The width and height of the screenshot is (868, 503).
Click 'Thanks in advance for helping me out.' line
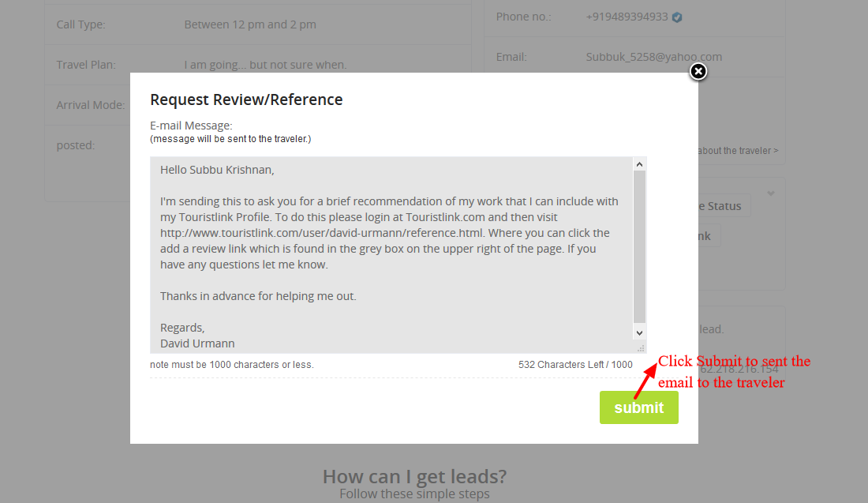(x=258, y=296)
